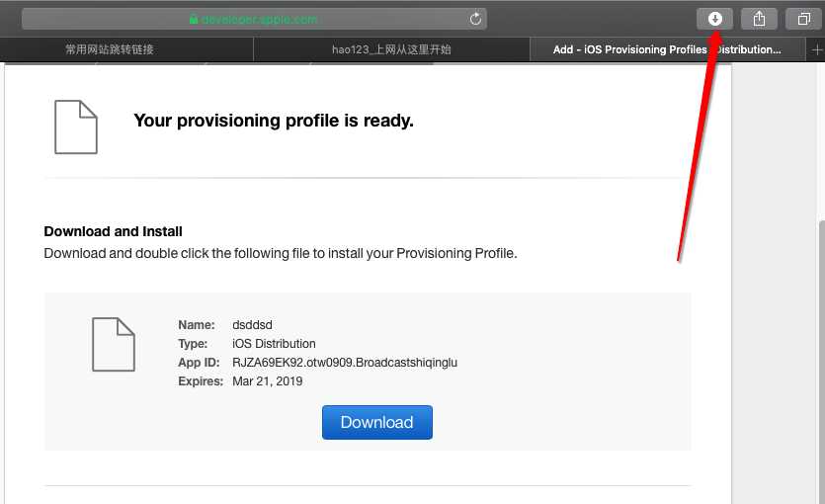
Task: Click the large document icon beside heading
Action: coord(76,127)
